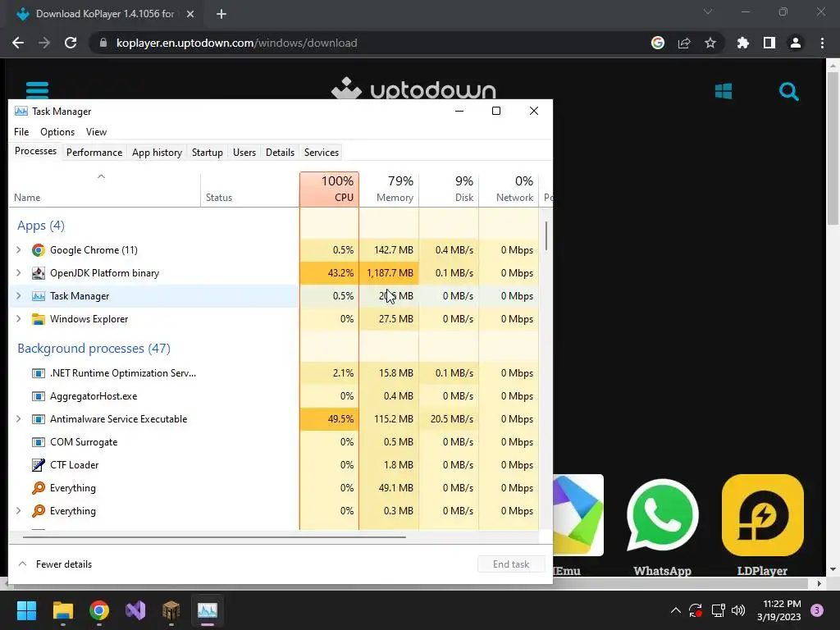Open Windows Start menu
Image resolution: width=840 pixels, height=630 pixels.
click(26, 610)
